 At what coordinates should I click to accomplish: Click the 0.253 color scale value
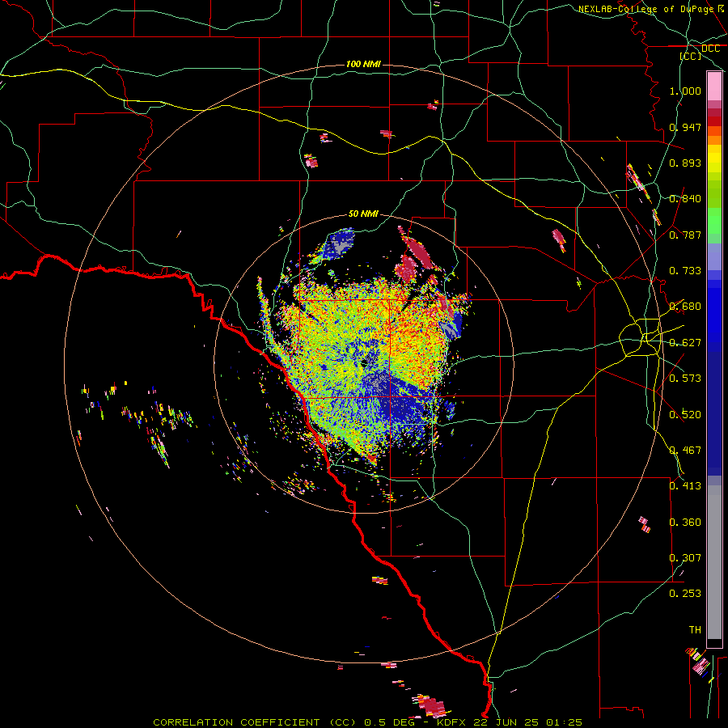[x=685, y=594]
